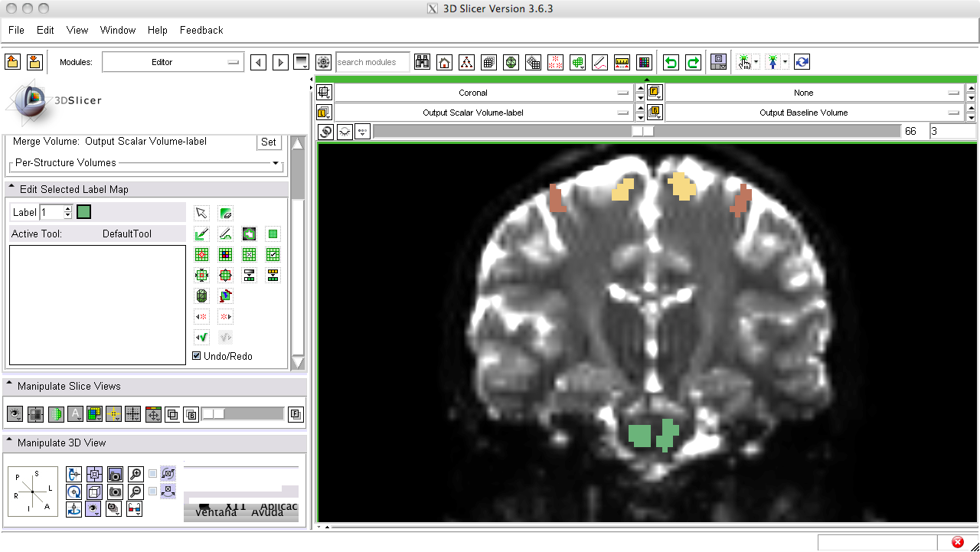Open the Feedback menu
This screenshot has height=552, width=980.
coord(201,31)
